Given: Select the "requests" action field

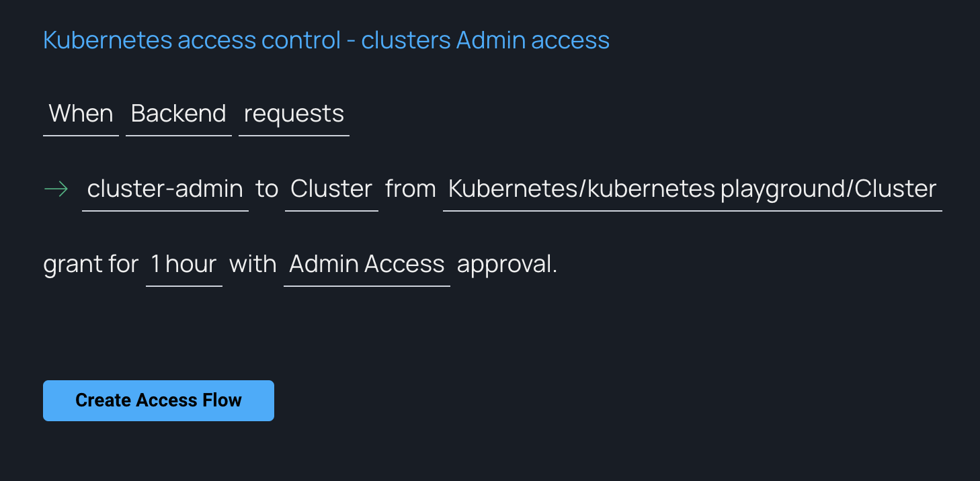Looking at the screenshot, I should (294, 114).
